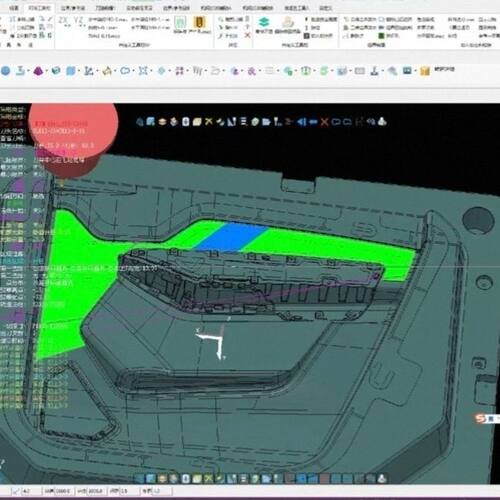The height and width of the screenshot is (500, 500).
Task: Click the orange box icon in main toolbar
Action: point(425,71)
